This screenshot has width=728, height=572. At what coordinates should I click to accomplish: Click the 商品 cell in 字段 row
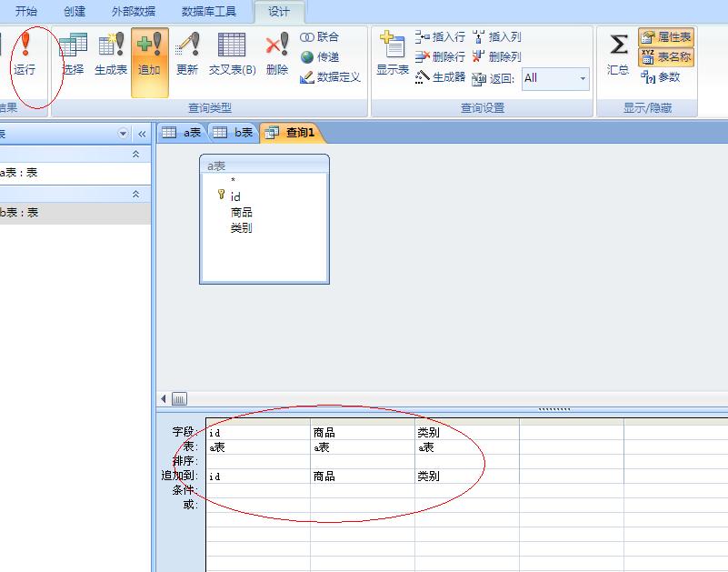coord(363,433)
